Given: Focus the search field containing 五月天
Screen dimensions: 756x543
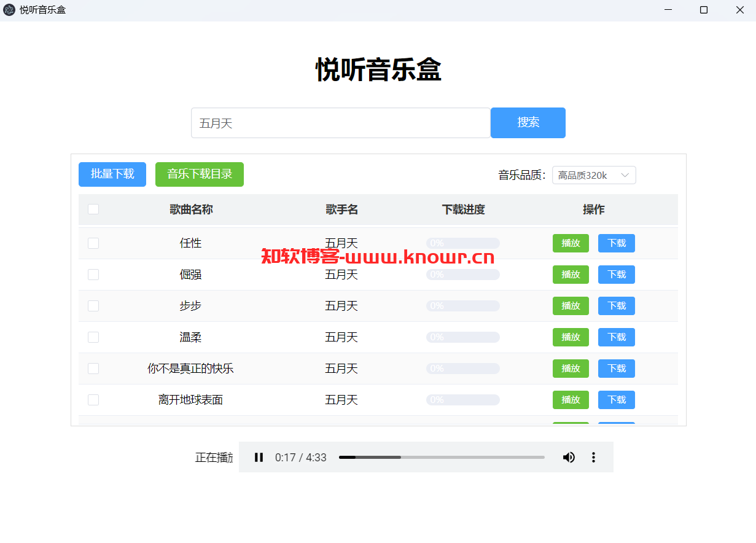Looking at the screenshot, I should point(341,123).
